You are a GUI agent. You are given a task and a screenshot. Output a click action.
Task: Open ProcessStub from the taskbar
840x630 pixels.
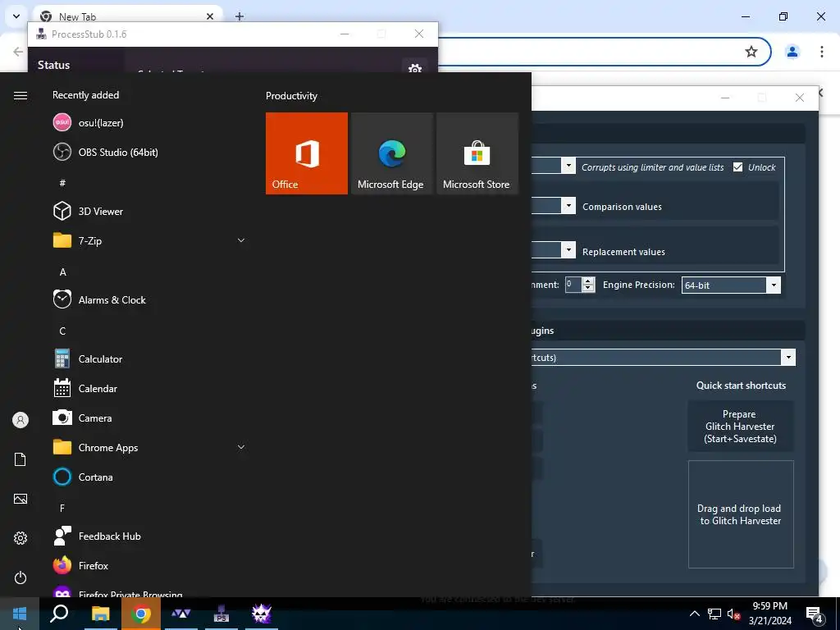click(221, 614)
